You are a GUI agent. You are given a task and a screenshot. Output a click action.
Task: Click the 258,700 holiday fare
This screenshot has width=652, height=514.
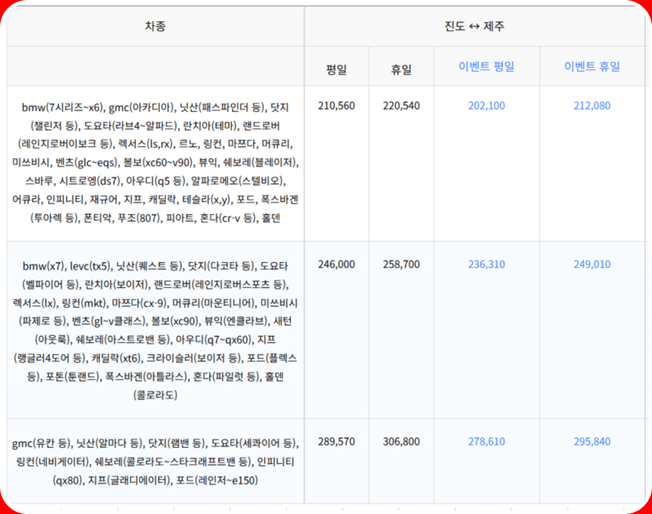point(401,264)
